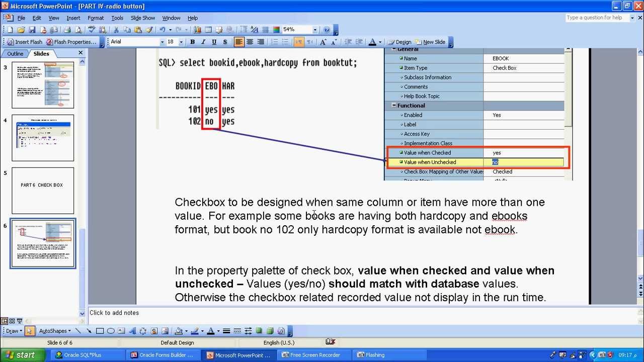Open the Arial font name dropdown

pos(163,42)
